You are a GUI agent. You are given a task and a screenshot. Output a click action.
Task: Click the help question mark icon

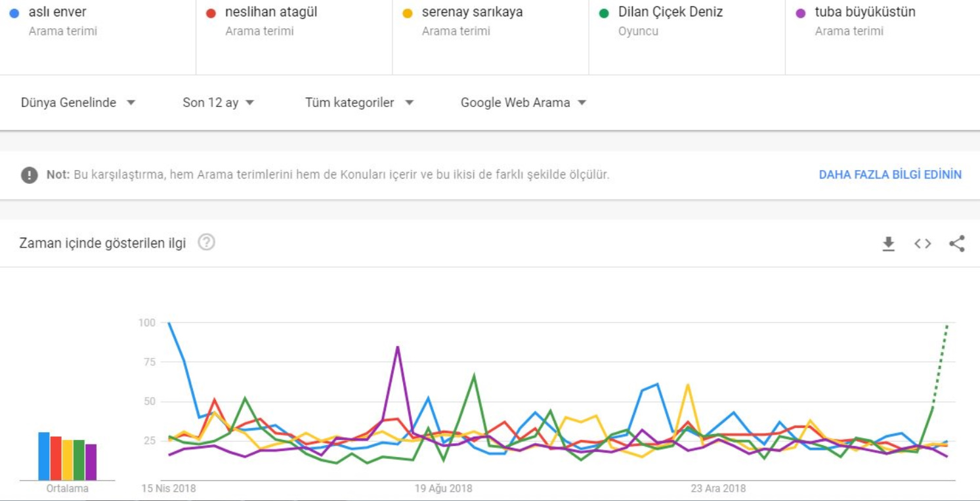[207, 243]
